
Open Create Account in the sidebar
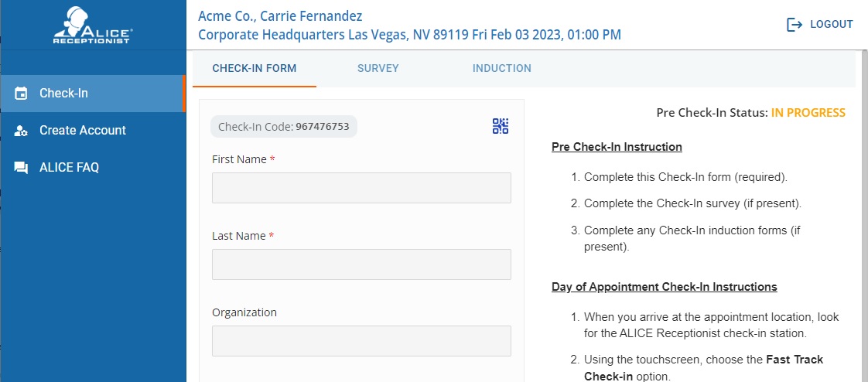[93, 131]
